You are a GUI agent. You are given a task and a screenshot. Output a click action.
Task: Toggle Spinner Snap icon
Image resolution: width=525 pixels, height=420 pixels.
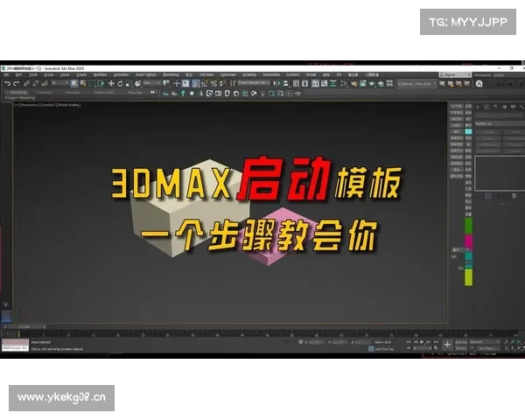pos(221,83)
